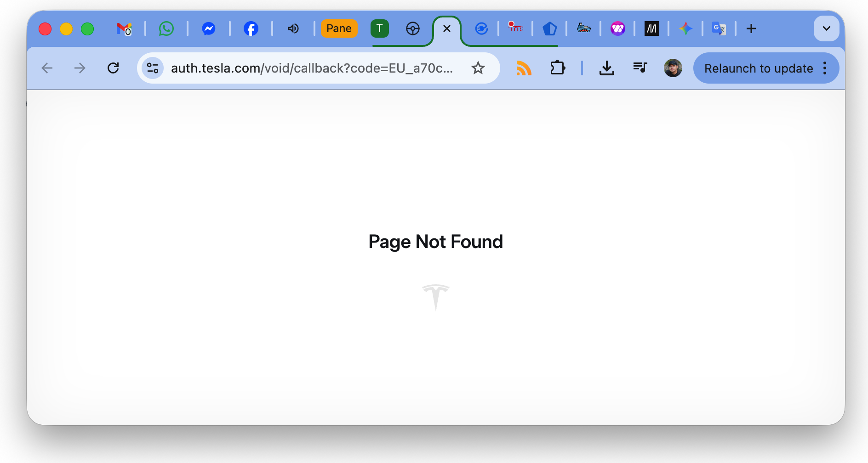Screen dimensions: 868x463
Task: Collapse the green T tab group
Action: [379, 28]
